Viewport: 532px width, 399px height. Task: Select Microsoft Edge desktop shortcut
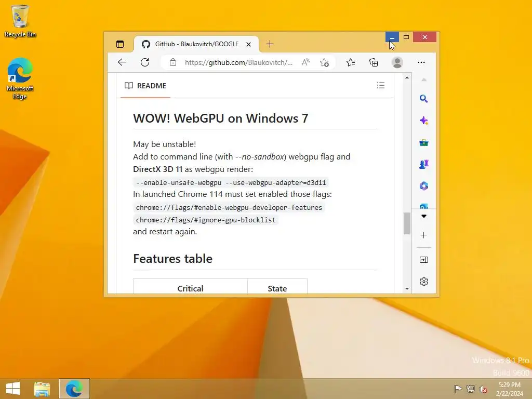[20, 79]
